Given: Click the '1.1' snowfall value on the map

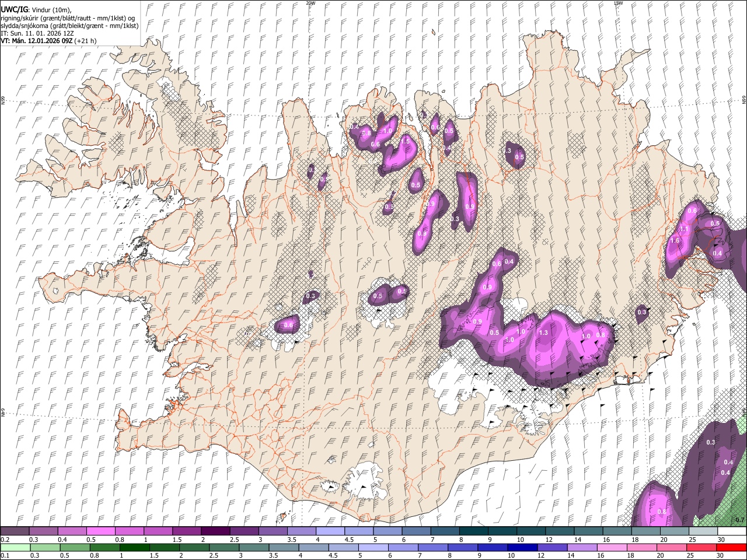Looking at the screenshot, I should (685, 230).
